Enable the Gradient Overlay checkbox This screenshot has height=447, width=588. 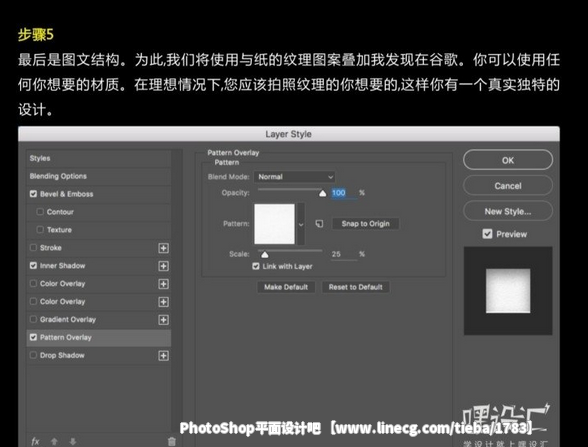[33, 319]
